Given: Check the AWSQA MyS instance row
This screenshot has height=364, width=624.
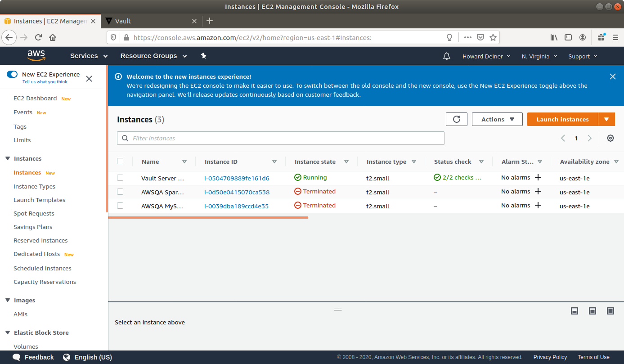Looking at the screenshot, I should pyautogui.click(x=120, y=206).
